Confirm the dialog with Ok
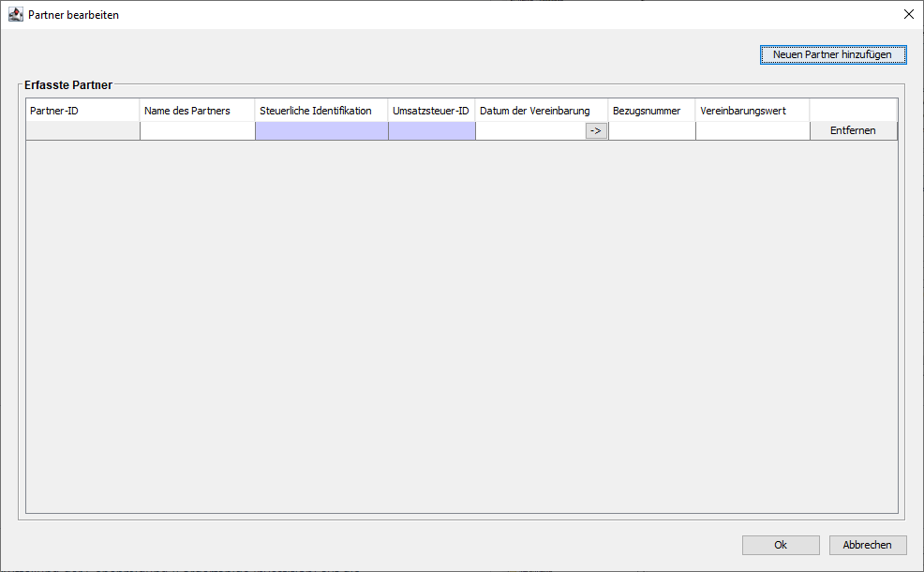924x572 pixels. pos(780,545)
